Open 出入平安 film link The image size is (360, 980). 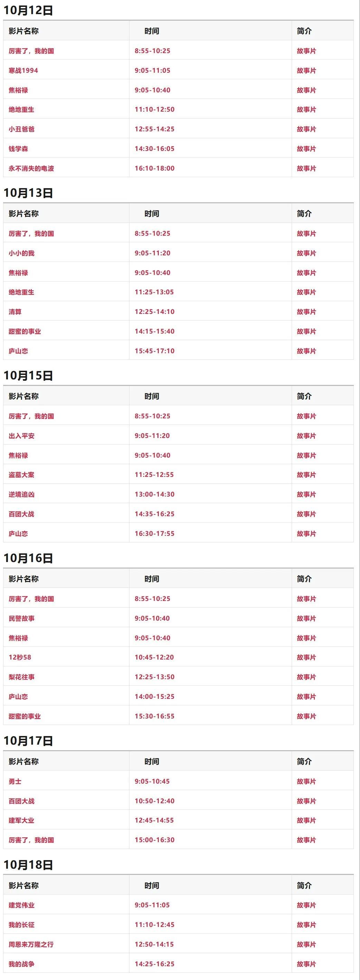click(21, 436)
